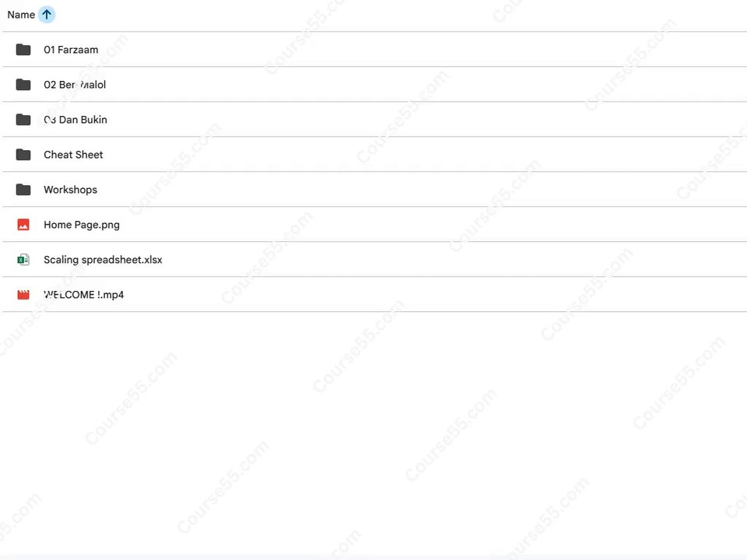Open the 01 Farzaam folder name

71,50
